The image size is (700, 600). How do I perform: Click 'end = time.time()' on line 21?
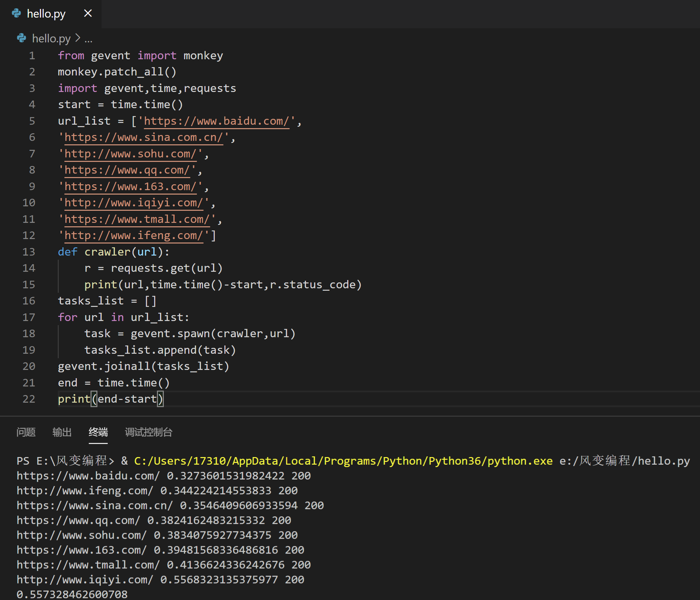114,383
